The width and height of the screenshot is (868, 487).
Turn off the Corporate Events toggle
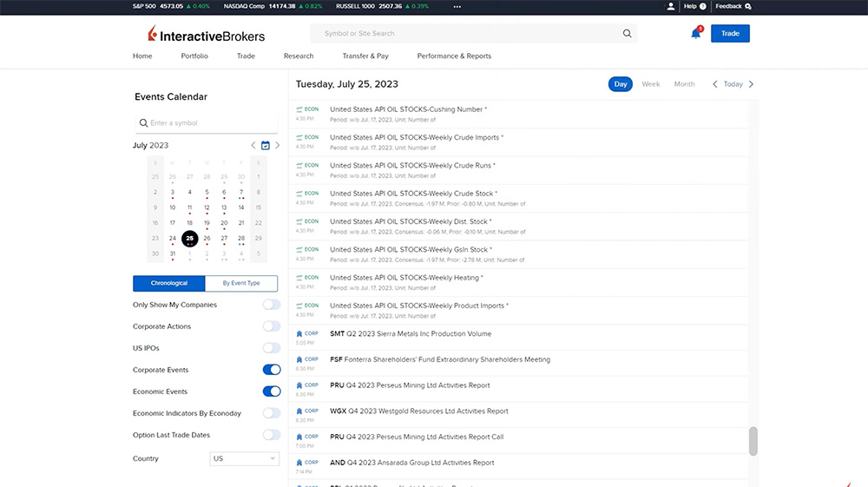click(x=272, y=370)
